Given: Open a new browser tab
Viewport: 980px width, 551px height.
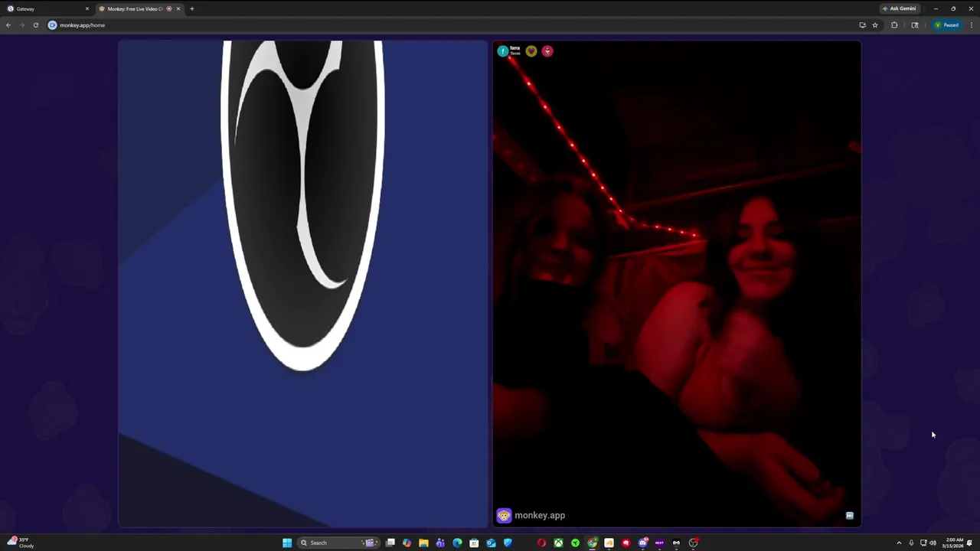Looking at the screenshot, I should point(192,8).
